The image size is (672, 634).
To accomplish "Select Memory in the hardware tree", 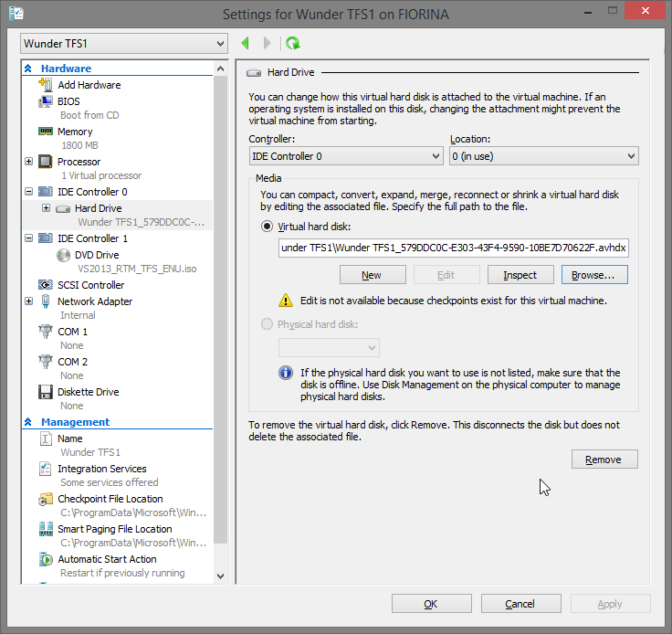I will pyautogui.click(x=75, y=132).
